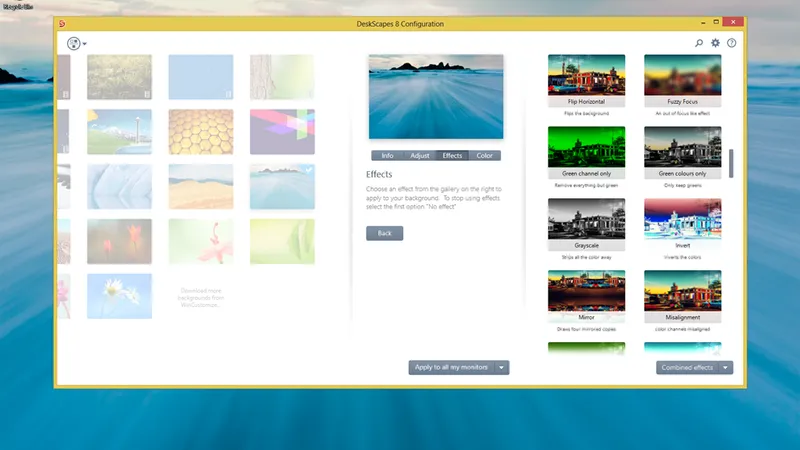This screenshot has width=800, height=450.
Task: Click the DeskScapes title bar app icon
Action: [63, 24]
